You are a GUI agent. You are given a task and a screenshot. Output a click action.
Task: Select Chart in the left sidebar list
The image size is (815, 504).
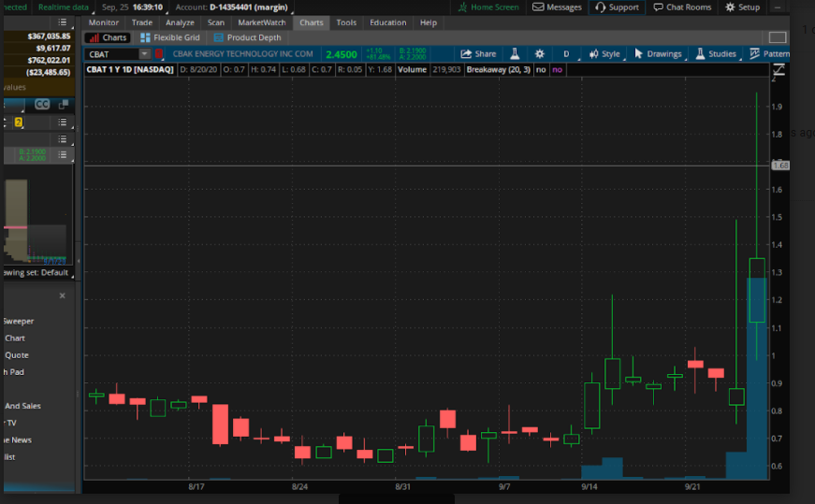(x=15, y=338)
